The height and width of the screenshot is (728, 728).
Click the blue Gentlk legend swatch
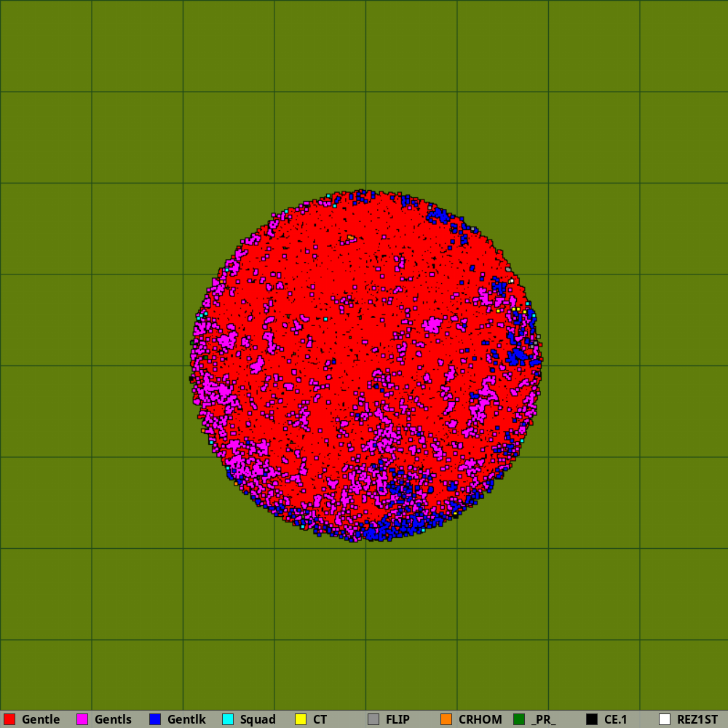[x=155, y=719]
